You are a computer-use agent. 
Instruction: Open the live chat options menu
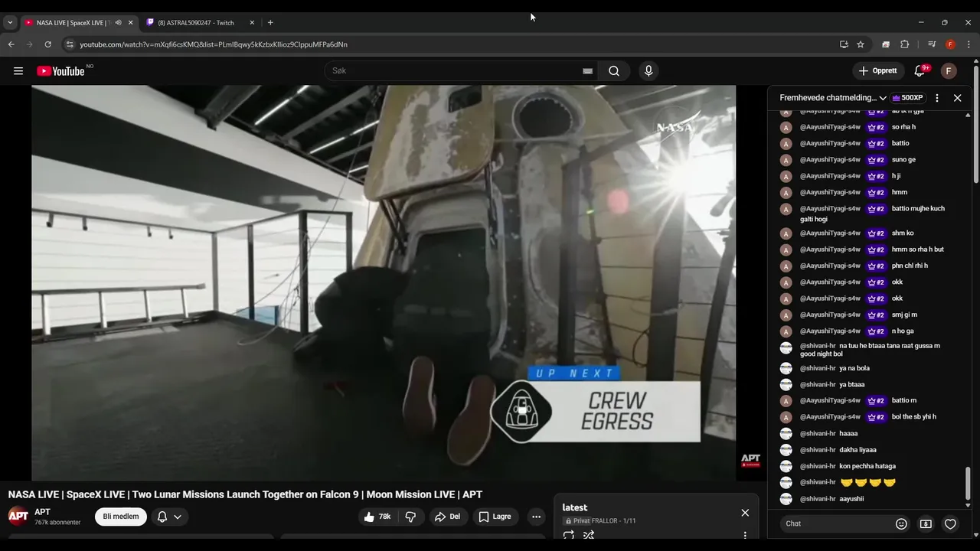pyautogui.click(x=937, y=98)
